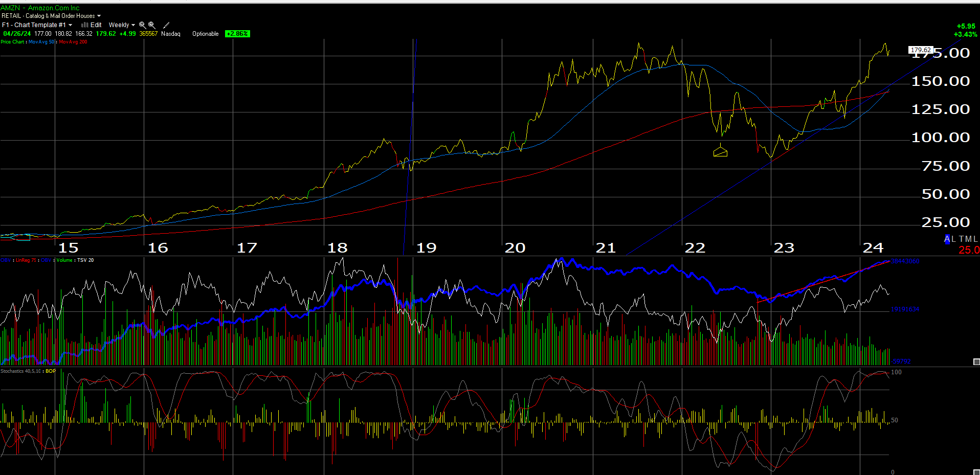Open the F1 - Chart Template #1 dropdown

tap(37, 25)
